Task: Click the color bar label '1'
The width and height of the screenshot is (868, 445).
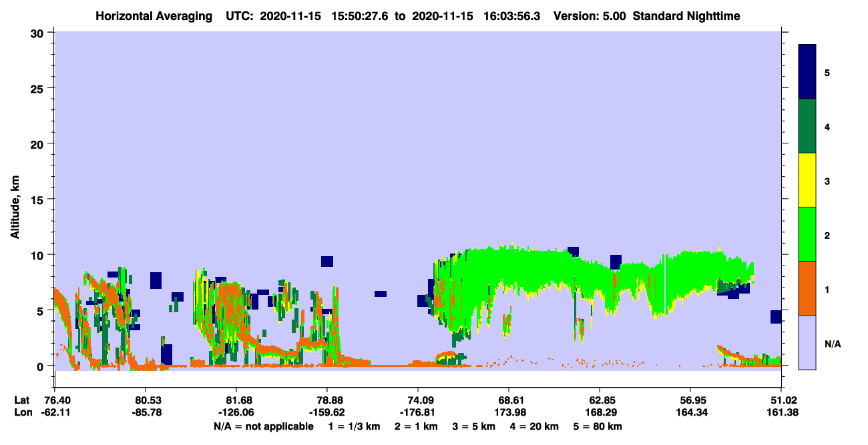Action: pos(827,290)
